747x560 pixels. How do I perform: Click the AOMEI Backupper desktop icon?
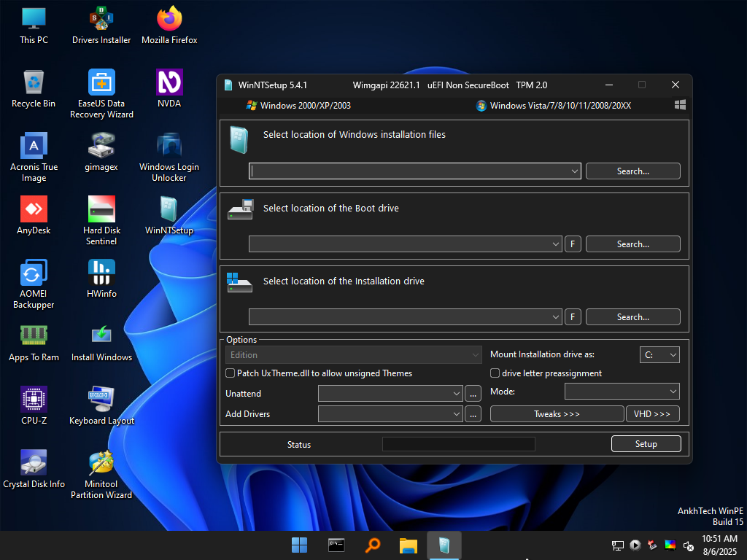click(34, 273)
